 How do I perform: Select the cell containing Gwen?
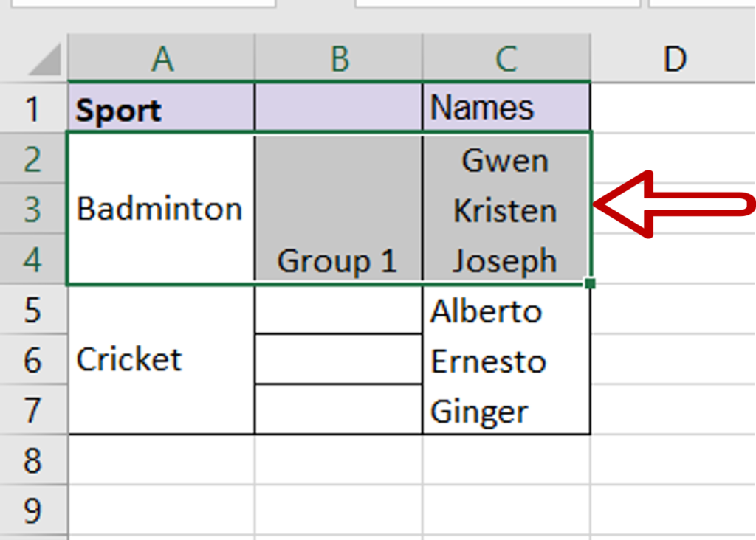[506, 159]
